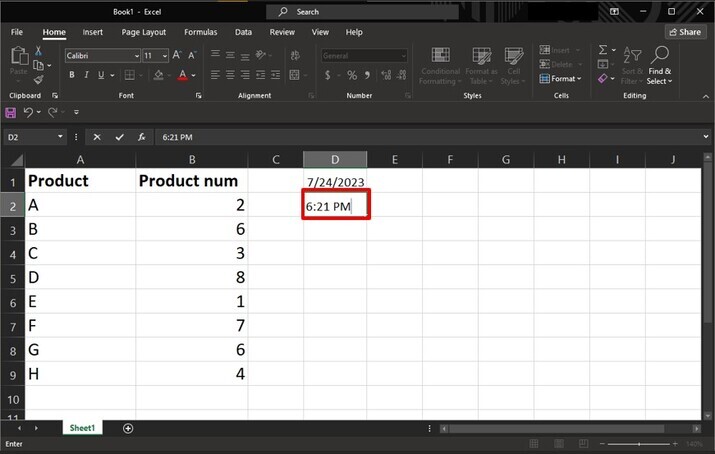The image size is (715, 454).
Task: Cancel the cell entry with X
Action: tap(97, 137)
